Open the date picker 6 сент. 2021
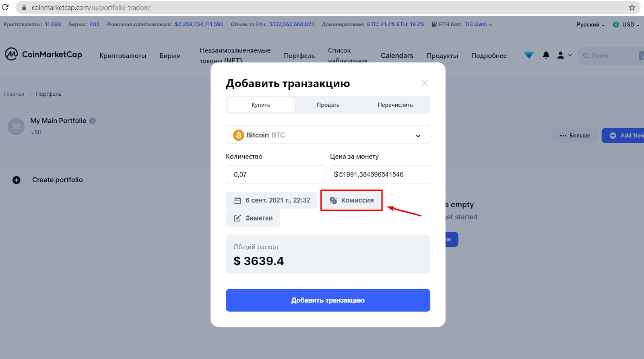This screenshot has height=359, width=644. point(272,200)
